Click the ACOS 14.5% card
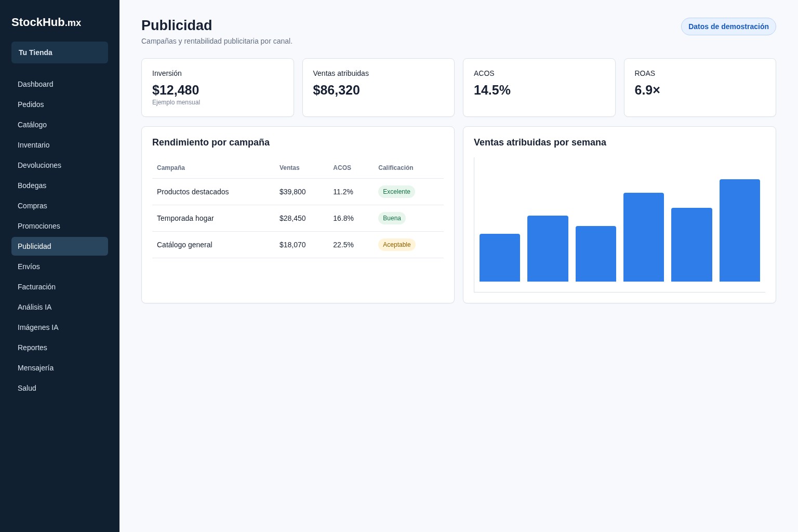The height and width of the screenshot is (532, 798). pyautogui.click(x=539, y=87)
